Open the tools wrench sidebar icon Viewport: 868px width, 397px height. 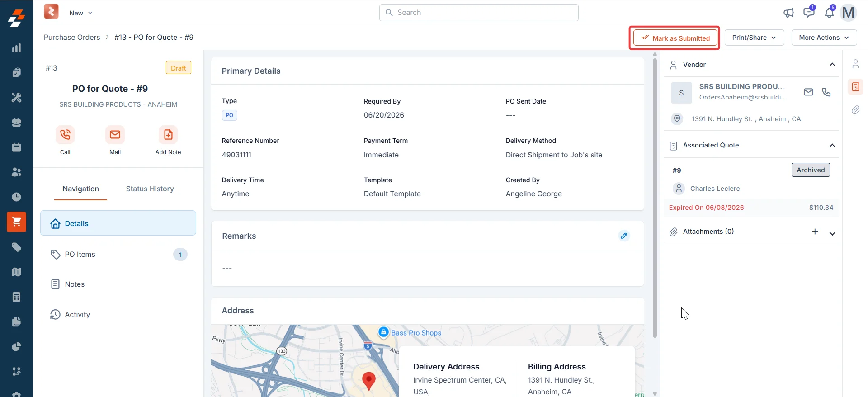pyautogui.click(x=16, y=98)
